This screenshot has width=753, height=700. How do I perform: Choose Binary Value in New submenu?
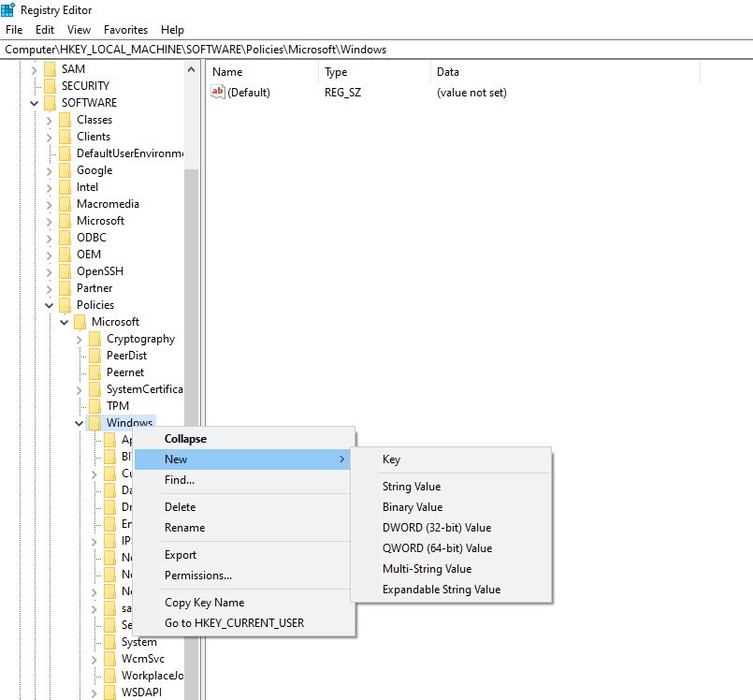point(452,507)
